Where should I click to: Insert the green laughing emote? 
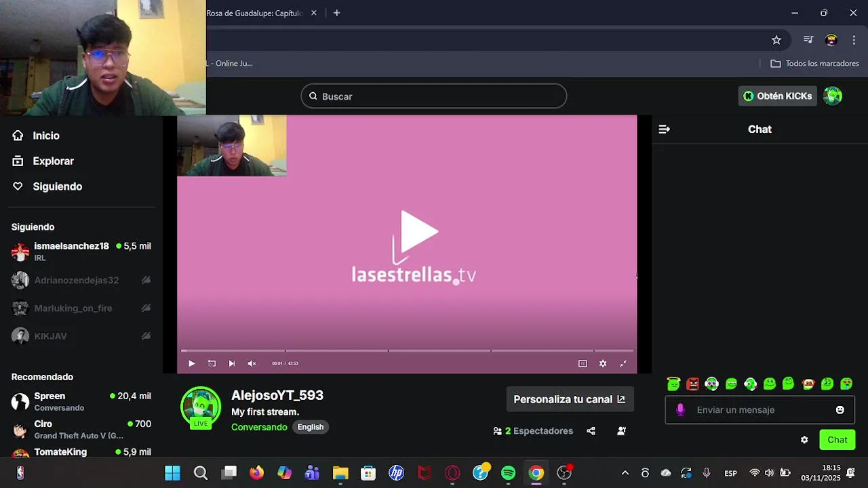coord(731,384)
